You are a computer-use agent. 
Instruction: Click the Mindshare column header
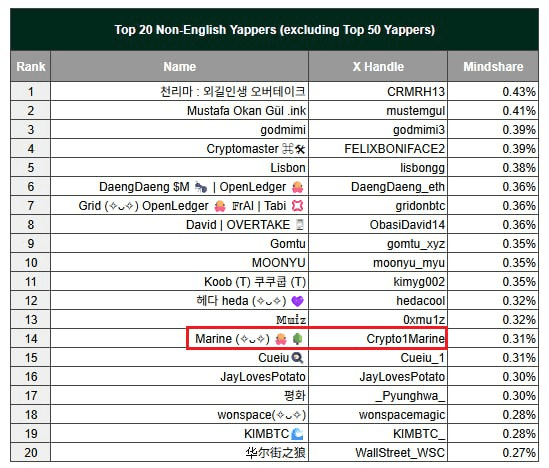[493, 67]
